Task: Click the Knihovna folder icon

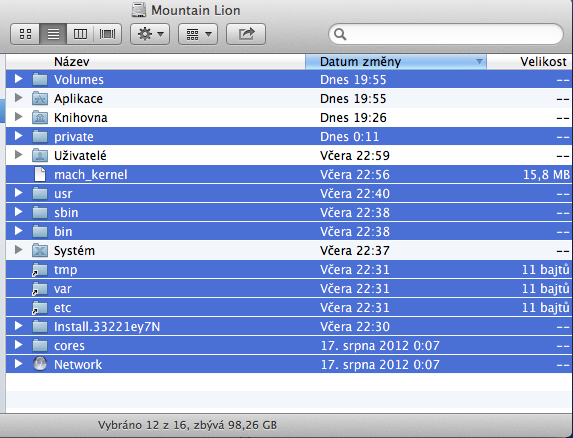Action: (x=40, y=117)
